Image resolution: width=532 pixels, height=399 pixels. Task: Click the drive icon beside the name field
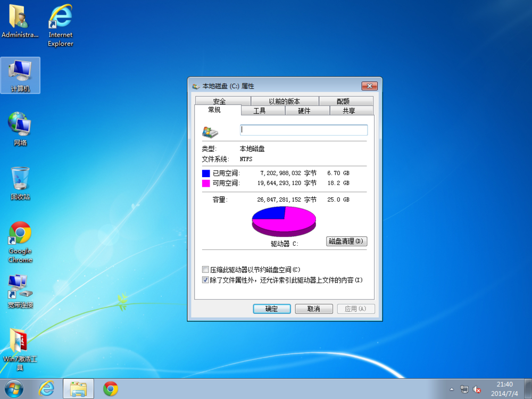[210, 132]
